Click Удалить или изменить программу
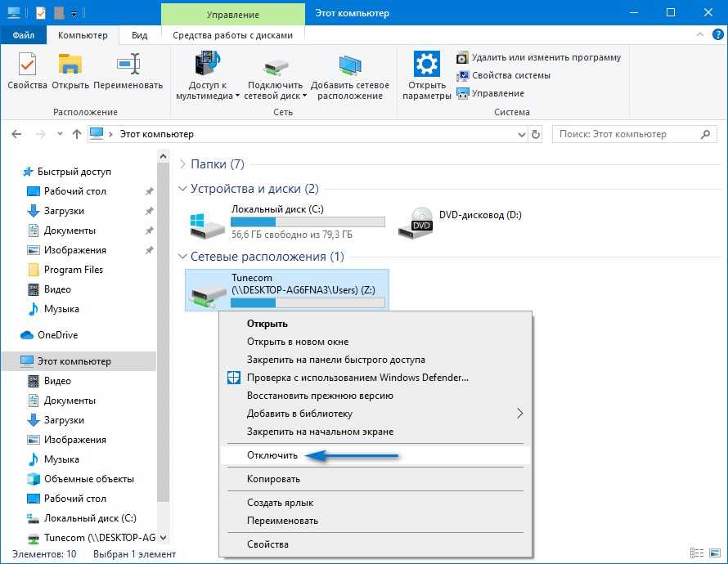The height and width of the screenshot is (564, 728). coord(546,57)
